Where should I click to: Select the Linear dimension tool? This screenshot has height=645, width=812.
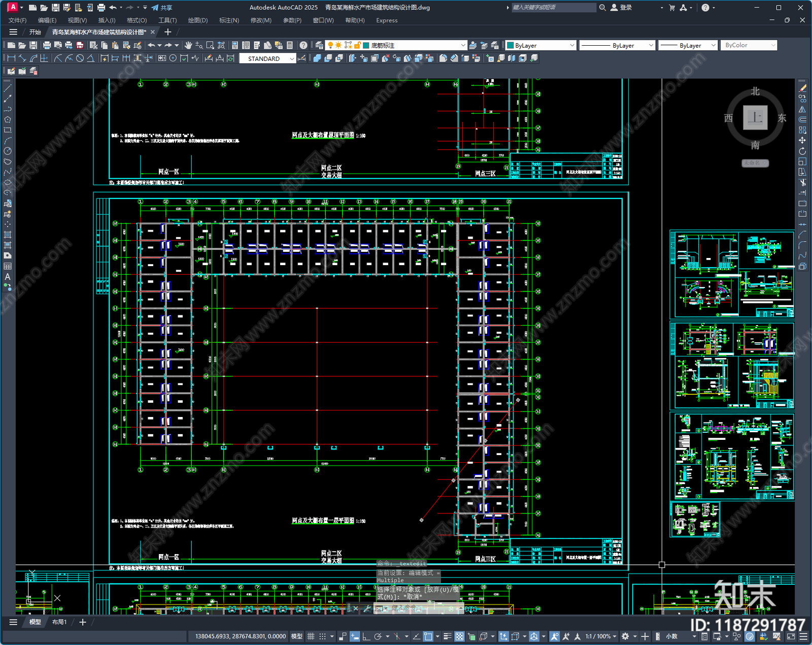pos(11,58)
